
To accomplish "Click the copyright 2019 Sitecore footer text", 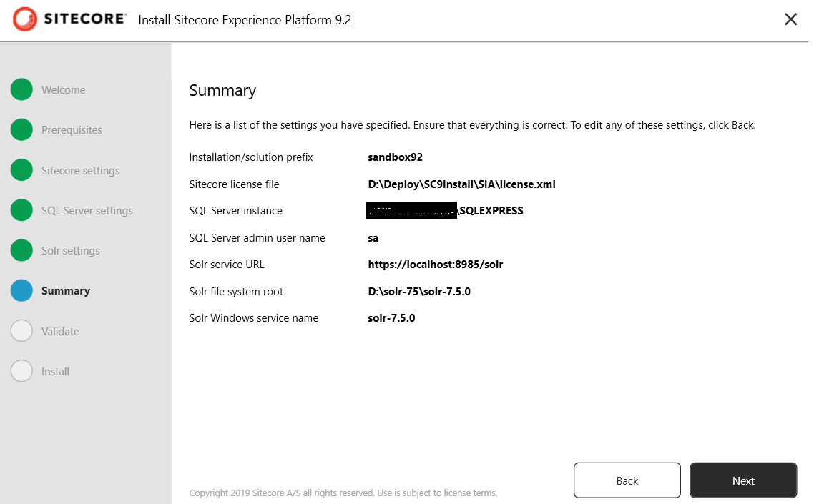I will (x=343, y=493).
